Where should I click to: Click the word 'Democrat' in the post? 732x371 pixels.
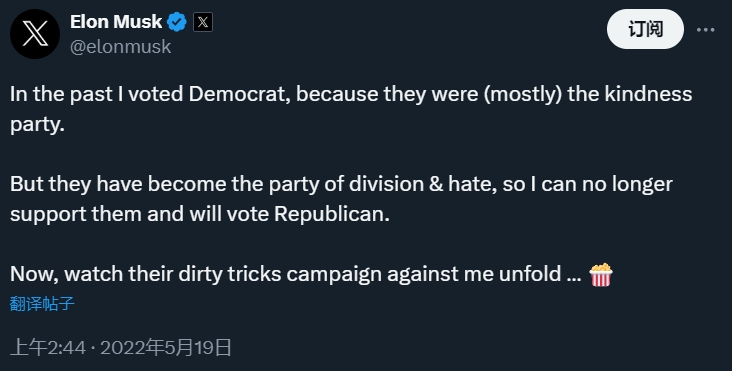[x=239, y=94]
